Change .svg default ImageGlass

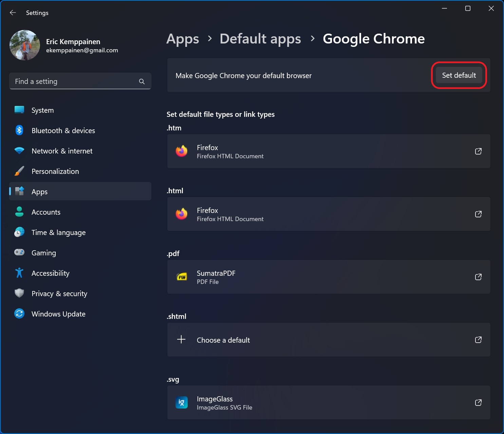[x=329, y=402]
